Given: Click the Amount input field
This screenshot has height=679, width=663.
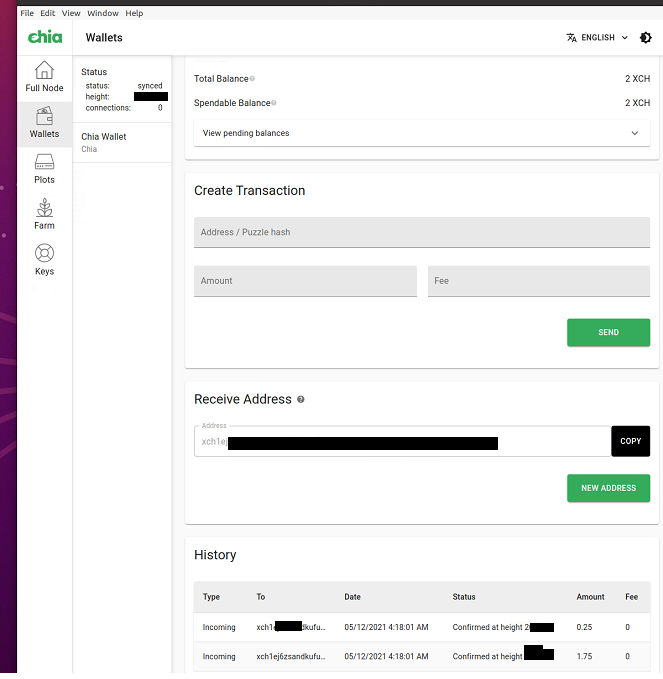Looking at the screenshot, I should (305, 281).
